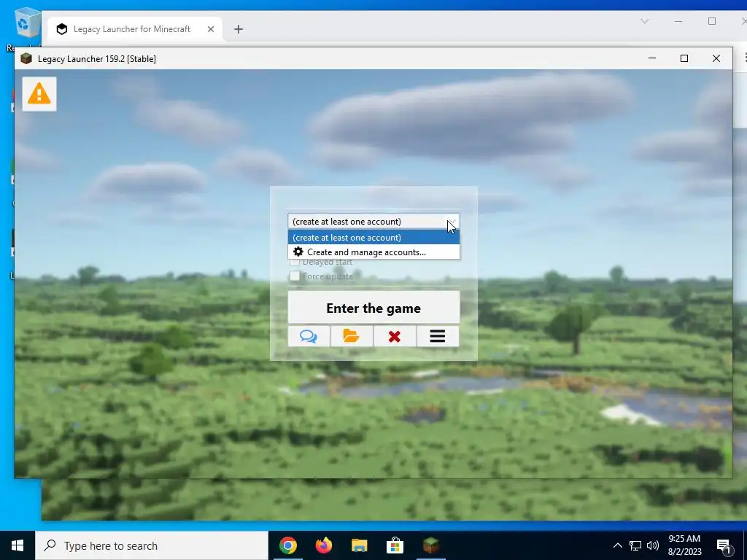Minimize the background browser window
This screenshot has height=560, width=747.
pos(678,21)
